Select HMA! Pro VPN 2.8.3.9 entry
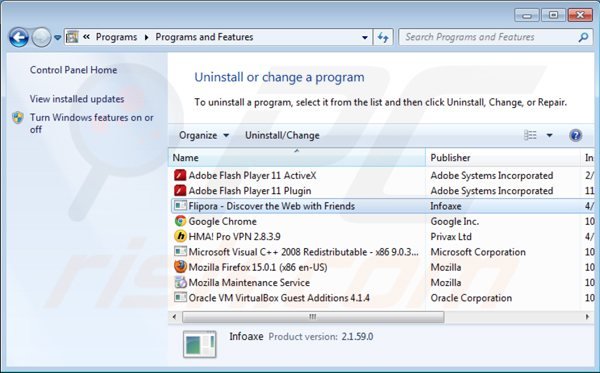The image size is (600, 373). tap(235, 237)
